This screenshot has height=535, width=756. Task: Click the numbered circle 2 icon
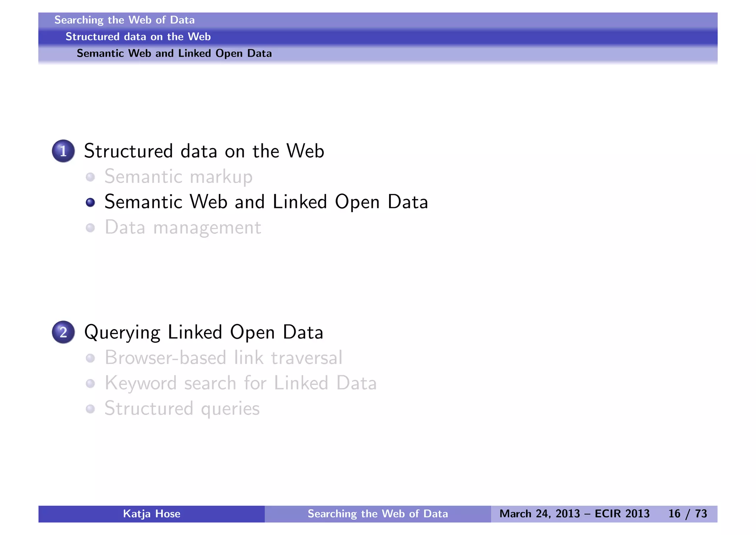pos(63,332)
